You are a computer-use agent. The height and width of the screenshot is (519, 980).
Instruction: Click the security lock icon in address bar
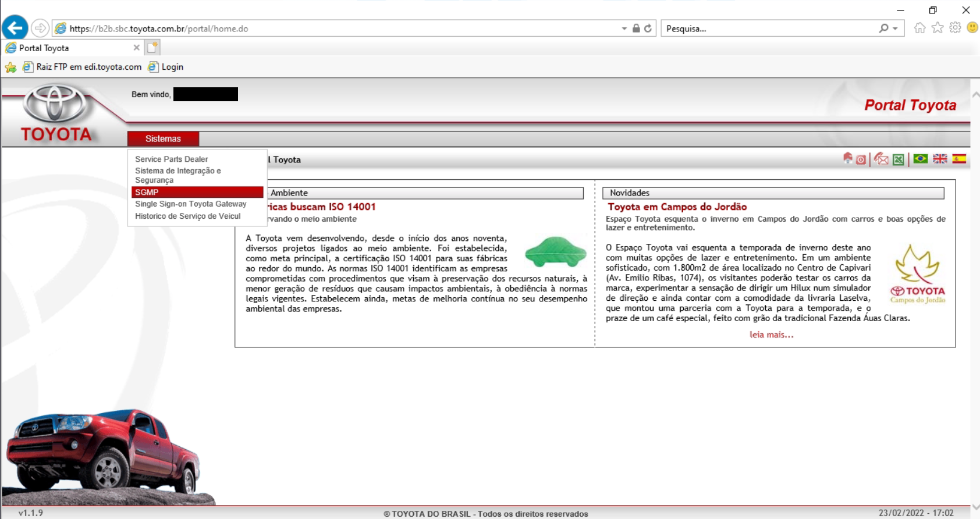pos(636,29)
